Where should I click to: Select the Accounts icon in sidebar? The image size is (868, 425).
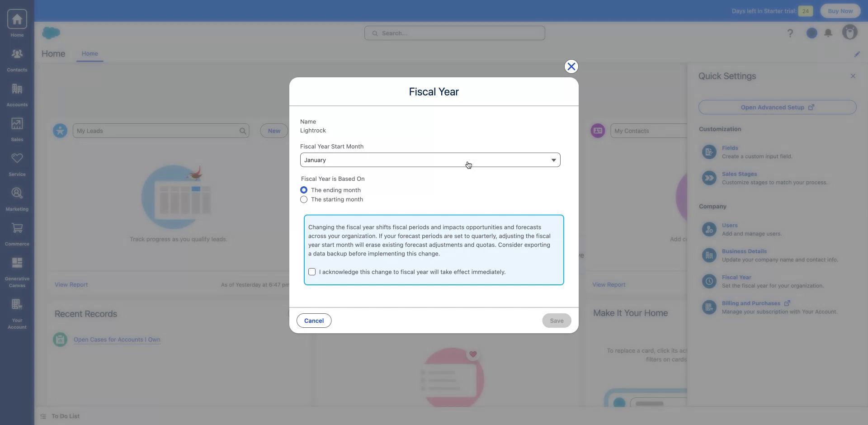point(17,93)
